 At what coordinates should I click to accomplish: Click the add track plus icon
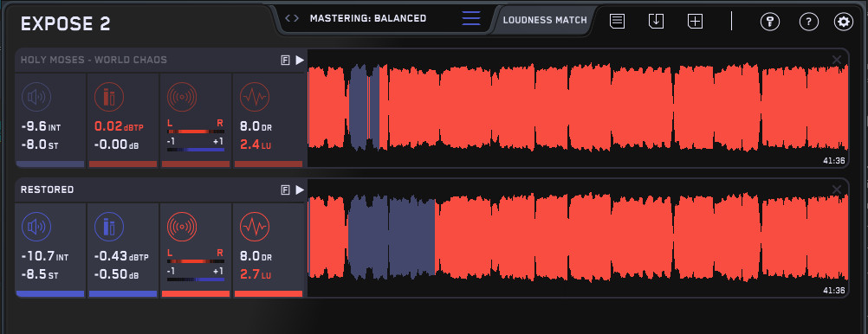(695, 22)
